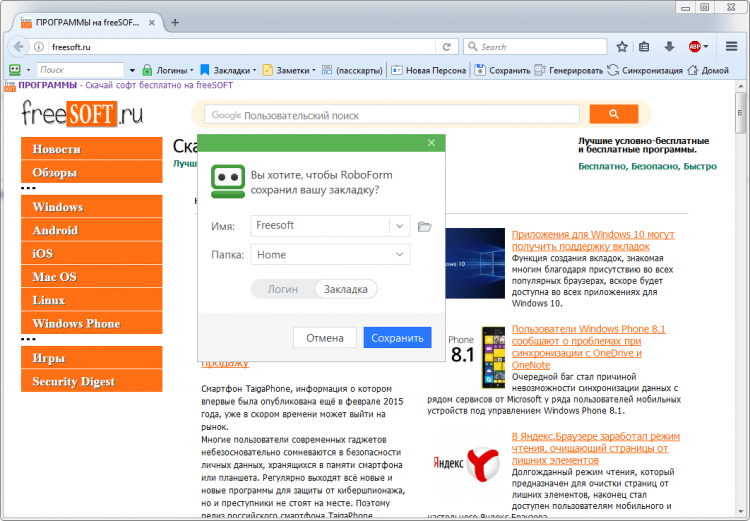Open В Яндекс.Браузере заработал режим чтения link
Image resolution: width=750 pixels, height=521 pixels.
tap(596, 448)
